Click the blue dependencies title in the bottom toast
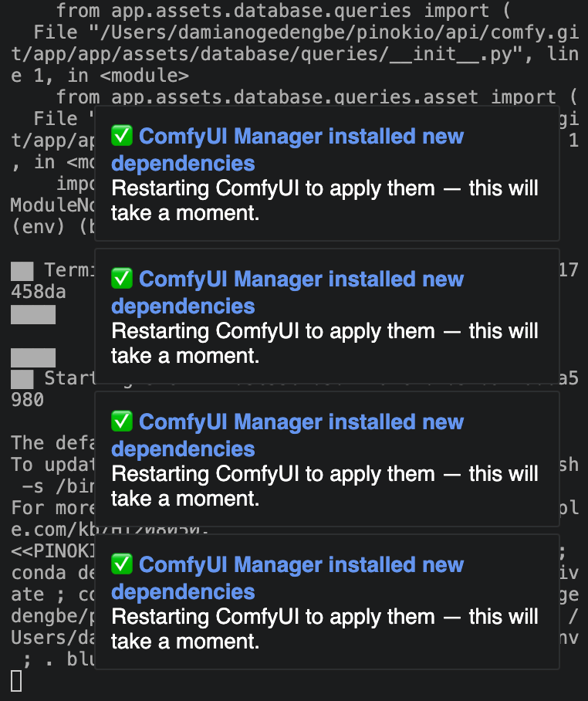This screenshot has width=588, height=701. pos(288,578)
